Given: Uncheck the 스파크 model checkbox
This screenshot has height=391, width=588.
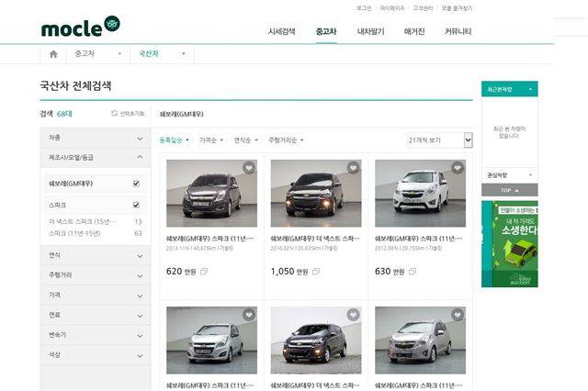Looking at the screenshot, I should 136,205.
